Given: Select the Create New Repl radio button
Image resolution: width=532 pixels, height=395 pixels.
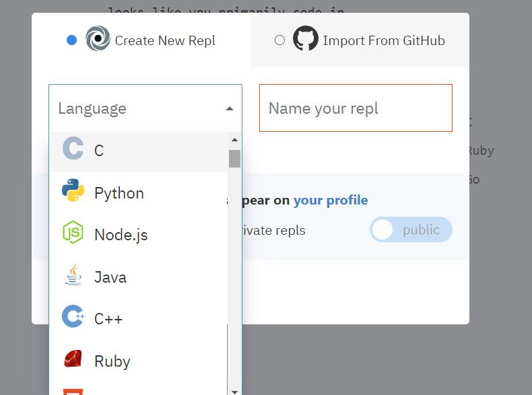Looking at the screenshot, I should 71,40.
